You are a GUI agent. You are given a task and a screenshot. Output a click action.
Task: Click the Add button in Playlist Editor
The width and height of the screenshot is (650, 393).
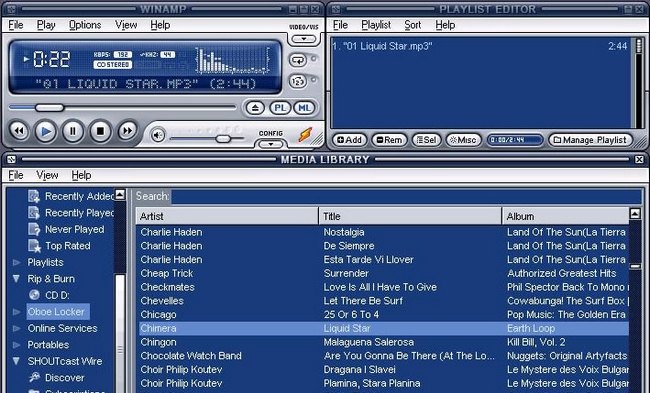[x=349, y=140]
